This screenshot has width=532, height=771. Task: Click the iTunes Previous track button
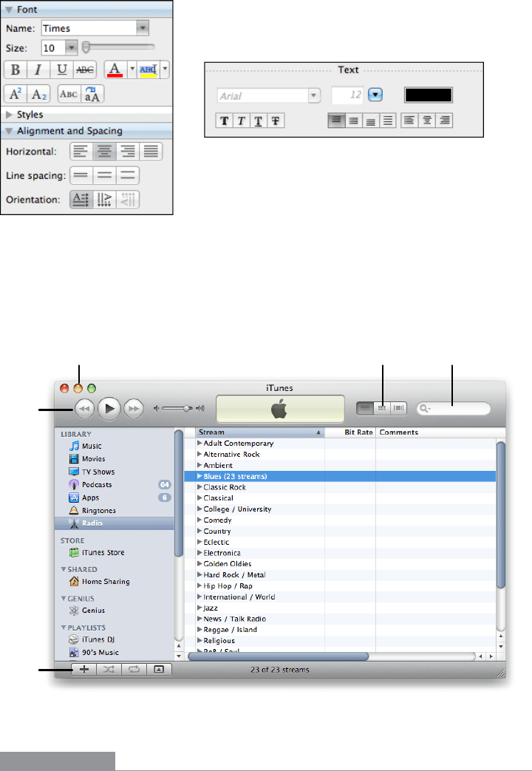pos(85,409)
